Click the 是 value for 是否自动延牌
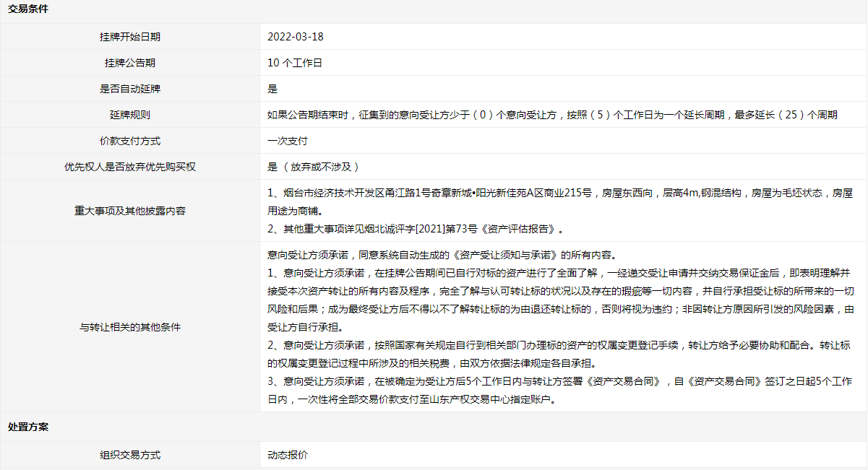 pyautogui.click(x=272, y=89)
